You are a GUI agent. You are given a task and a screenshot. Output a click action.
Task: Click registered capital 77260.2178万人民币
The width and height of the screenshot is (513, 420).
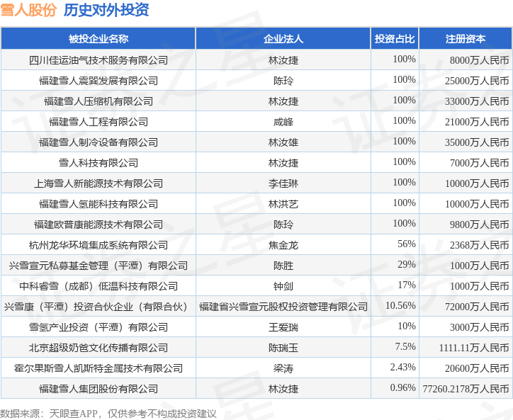coord(466,389)
